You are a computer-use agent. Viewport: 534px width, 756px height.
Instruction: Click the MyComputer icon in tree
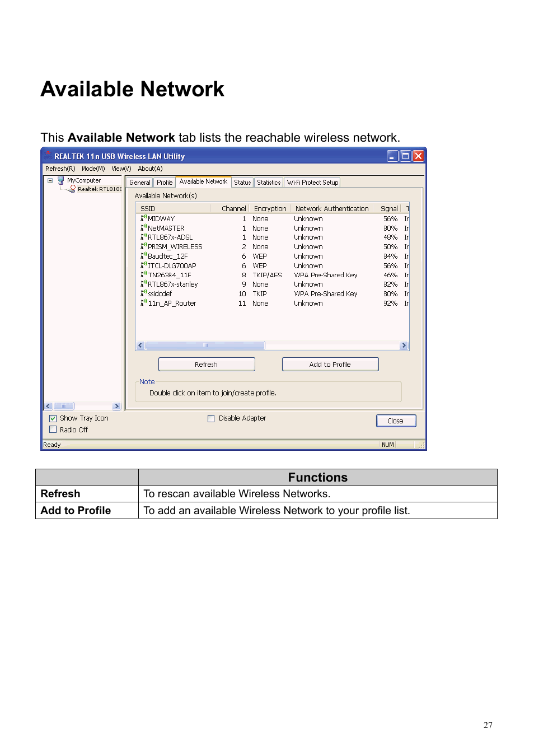click(x=61, y=180)
